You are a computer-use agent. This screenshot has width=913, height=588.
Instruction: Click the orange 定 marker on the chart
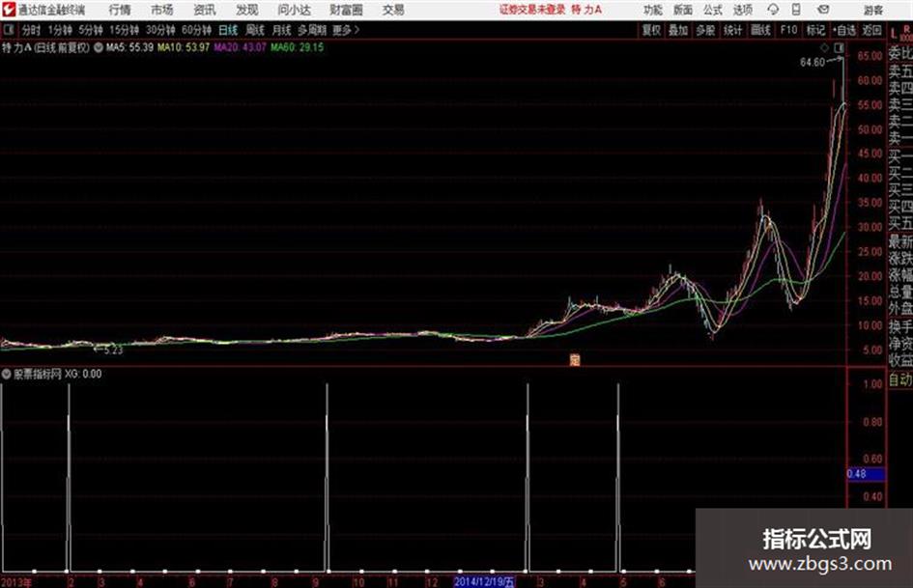click(x=575, y=360)
